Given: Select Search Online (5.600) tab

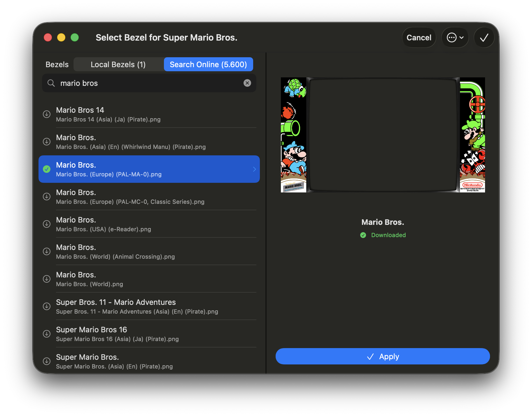Looking at the screenshot, I should point(208,64).
